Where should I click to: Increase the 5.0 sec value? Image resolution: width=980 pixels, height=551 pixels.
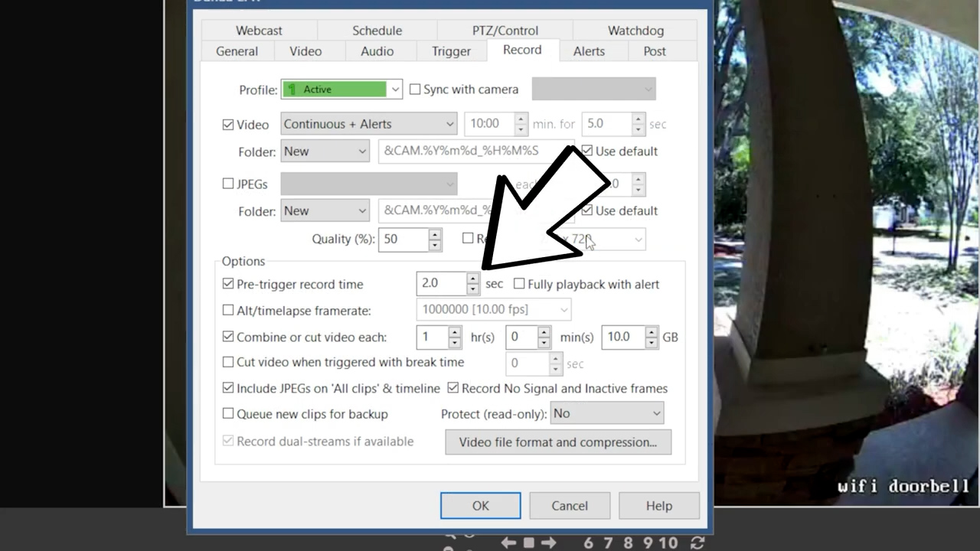[638, 119]
